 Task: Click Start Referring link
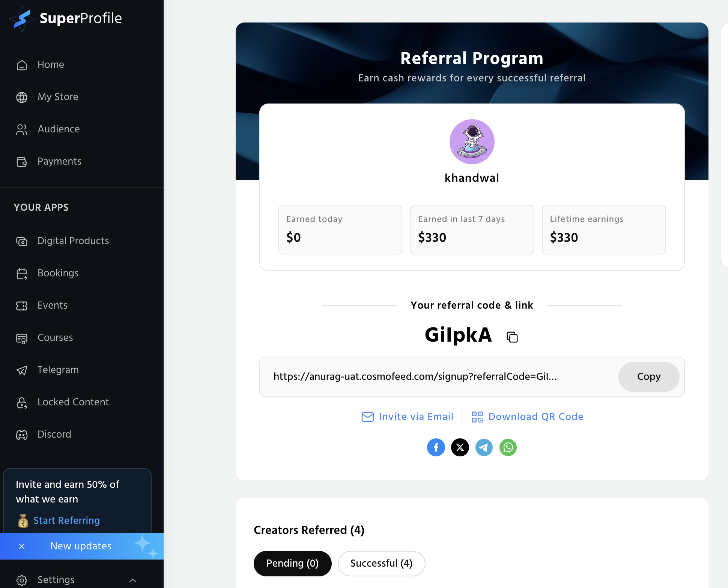[x=66, y=520]
